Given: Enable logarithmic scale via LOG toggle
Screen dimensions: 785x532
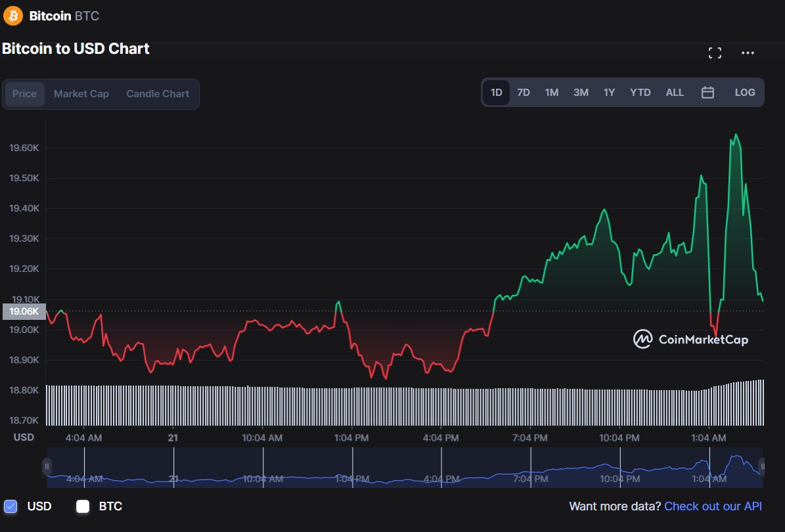Looking at the screenshot, I should coord(744,92).
